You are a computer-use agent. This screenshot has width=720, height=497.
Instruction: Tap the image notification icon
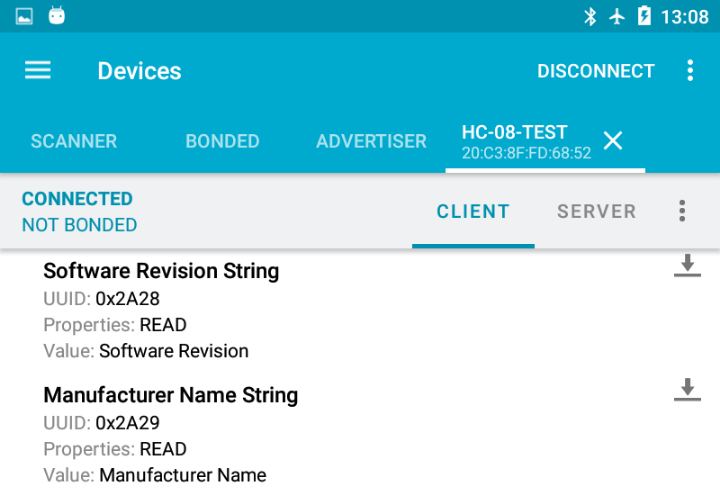[x=24, y=16]
